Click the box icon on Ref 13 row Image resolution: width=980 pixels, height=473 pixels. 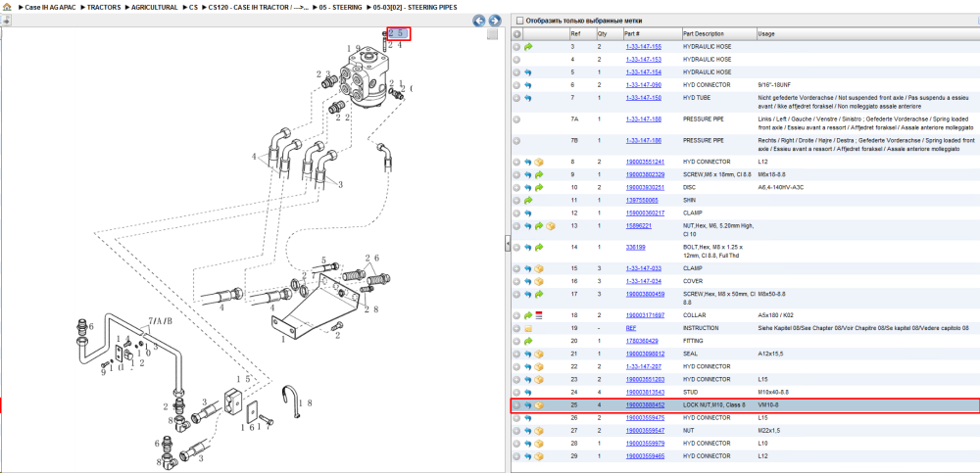(551, 226)
